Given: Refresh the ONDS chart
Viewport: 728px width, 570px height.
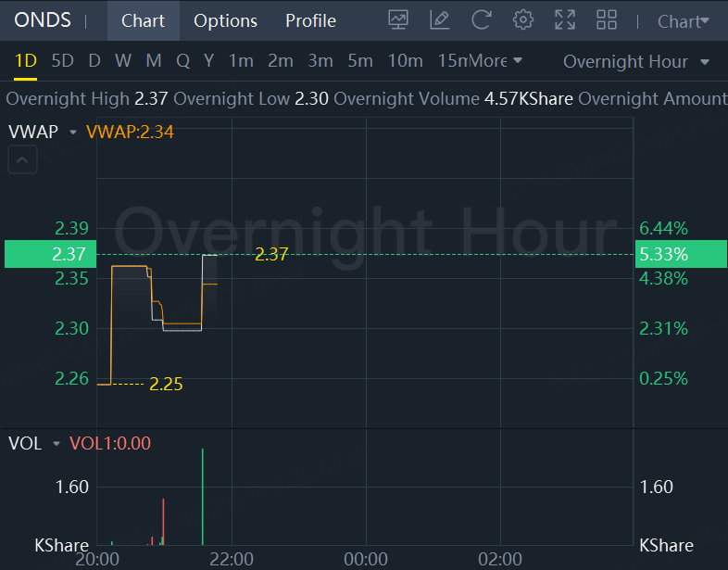Looking at the screenshot, I should pyautogui.click(x=482, y=20).
